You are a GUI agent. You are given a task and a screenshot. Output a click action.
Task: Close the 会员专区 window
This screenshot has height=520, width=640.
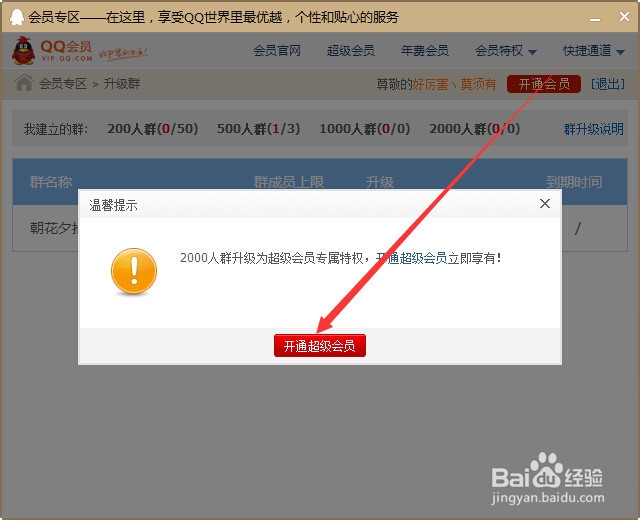[624, 17]
